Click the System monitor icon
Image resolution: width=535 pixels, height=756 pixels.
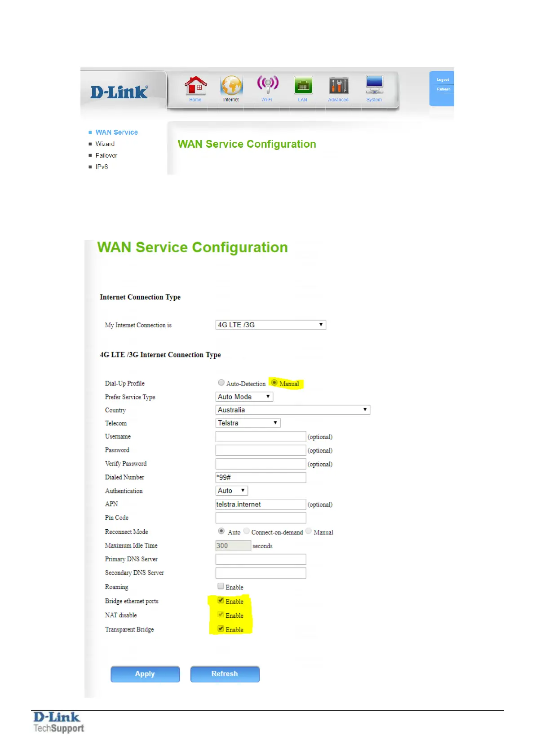click(374, 84)
